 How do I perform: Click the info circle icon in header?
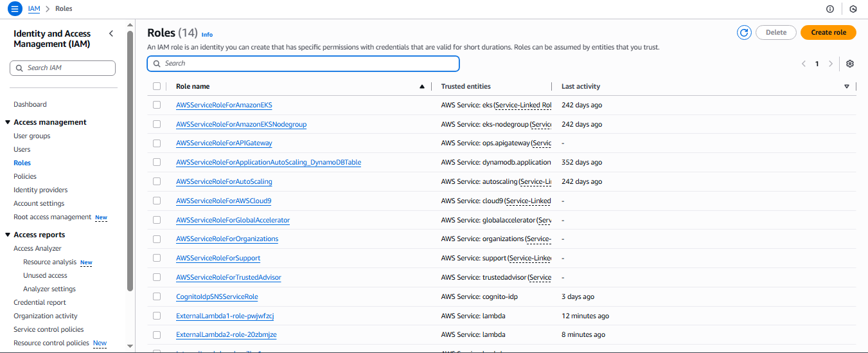[829, 9]
